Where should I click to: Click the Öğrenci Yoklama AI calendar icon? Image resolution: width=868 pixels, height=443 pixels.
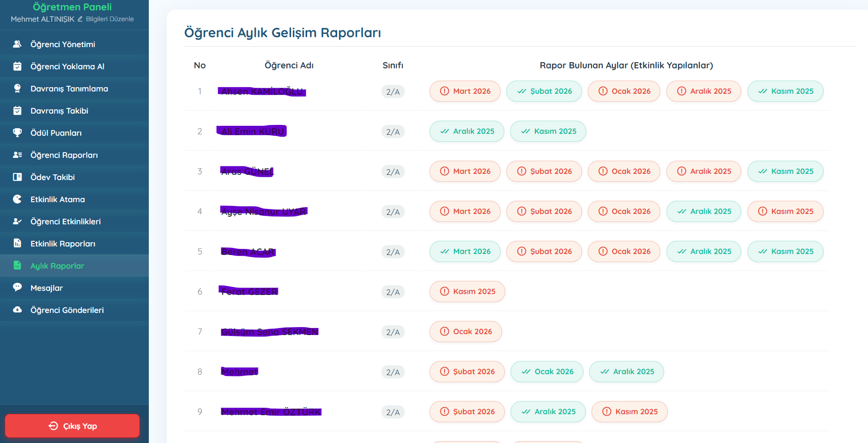[x=17, y=66]
